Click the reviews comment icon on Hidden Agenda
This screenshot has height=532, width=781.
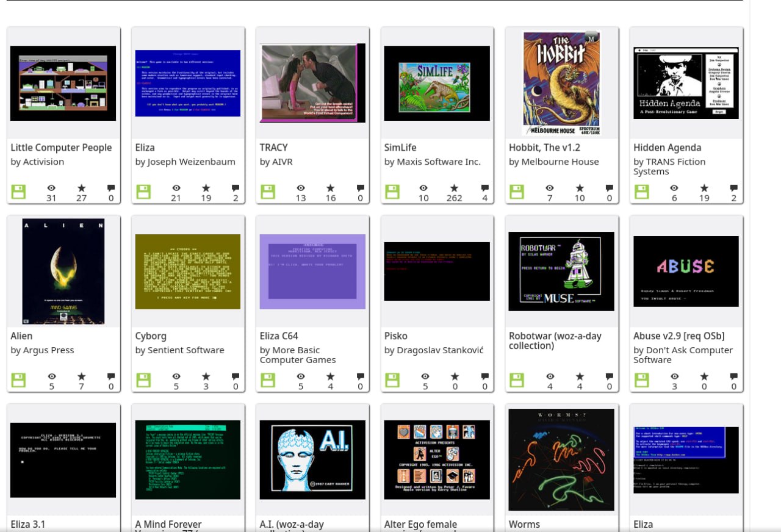pyautogui.click(x=734, y=188)
